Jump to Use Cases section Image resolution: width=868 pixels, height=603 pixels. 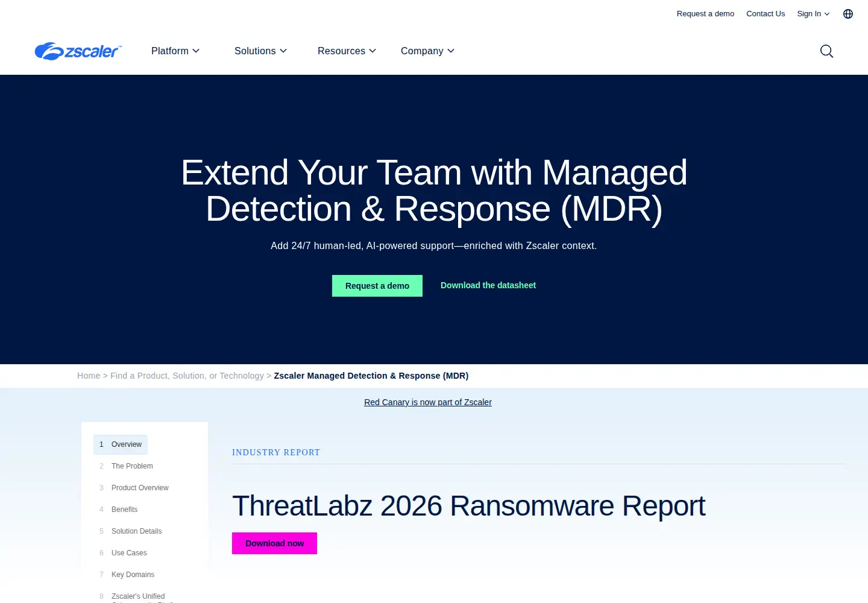[129, 553]
